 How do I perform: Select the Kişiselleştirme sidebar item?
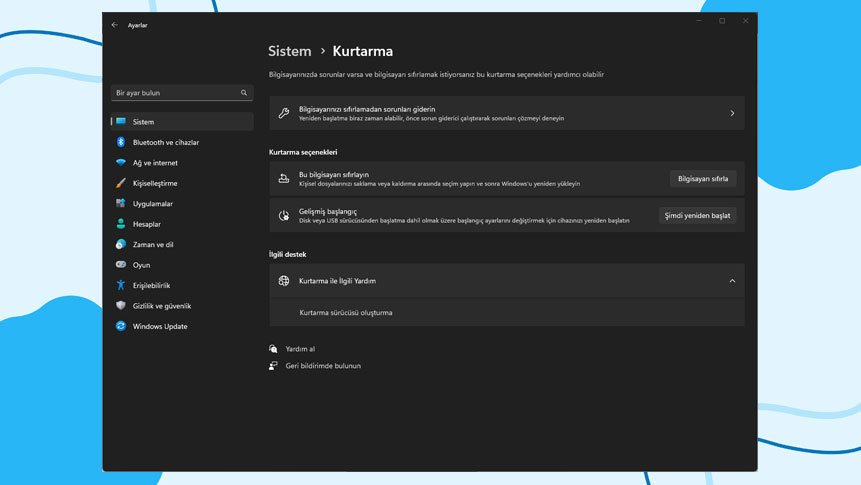click(x=155, y=183)
